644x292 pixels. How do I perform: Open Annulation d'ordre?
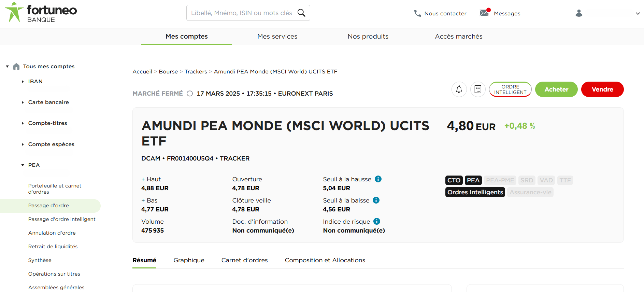[x=52, y=233]
